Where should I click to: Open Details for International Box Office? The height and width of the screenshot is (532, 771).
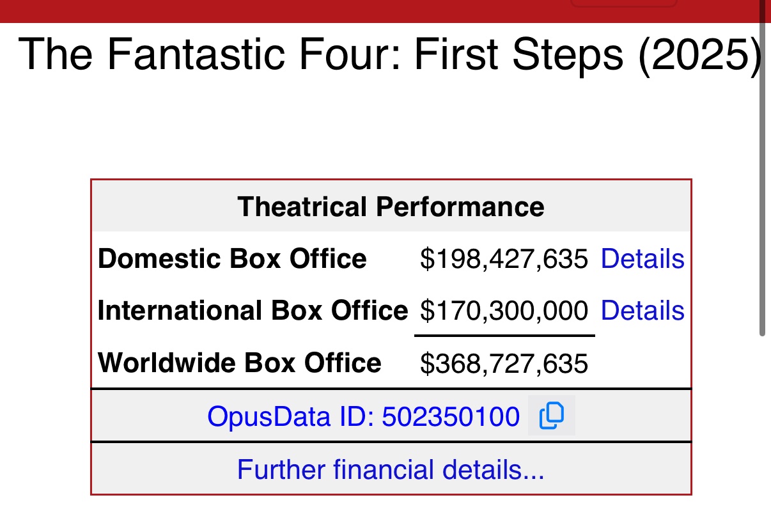pyautogui.click(x=642, y=311)
